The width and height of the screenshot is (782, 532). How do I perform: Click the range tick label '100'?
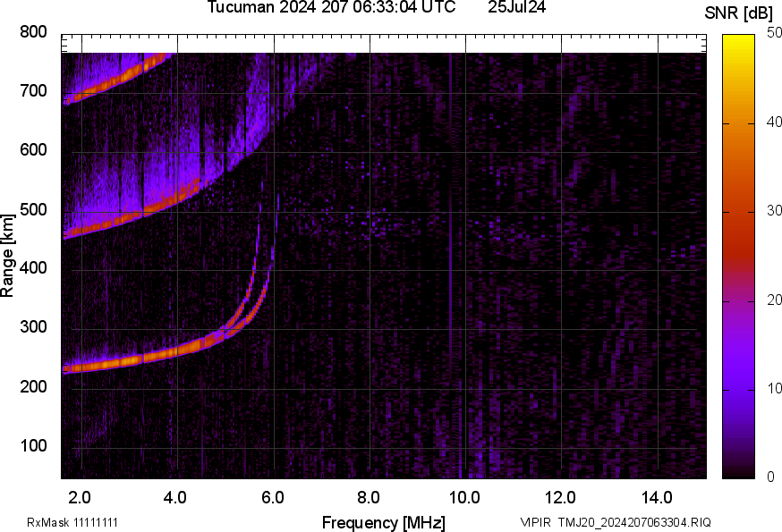coord(33,446)
